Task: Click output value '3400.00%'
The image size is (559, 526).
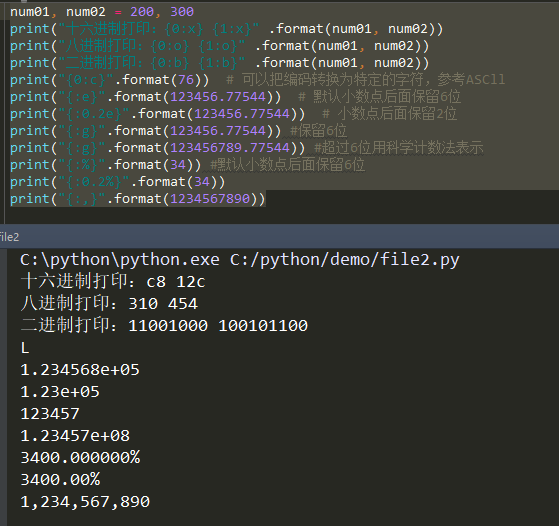Action: tap(61, 480)
